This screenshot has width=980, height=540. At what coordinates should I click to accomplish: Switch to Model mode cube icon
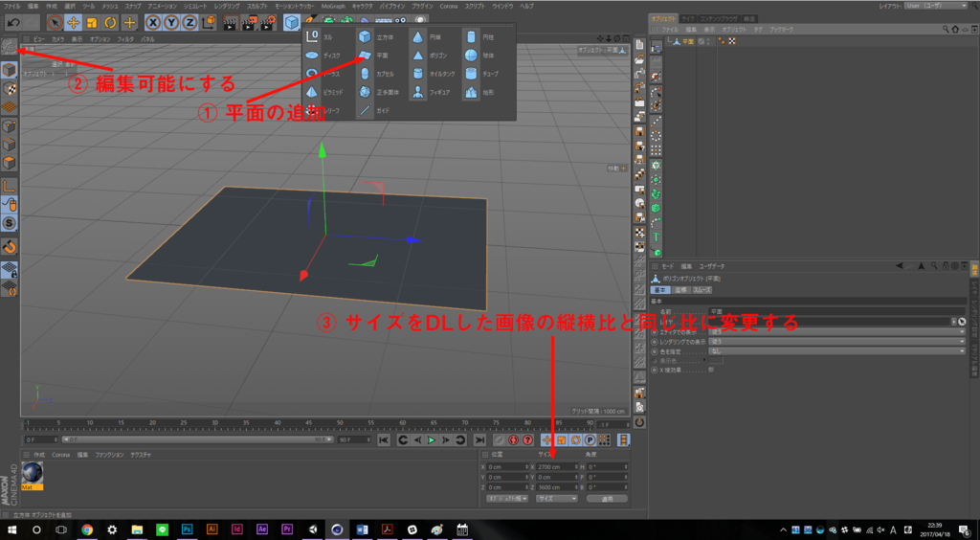click(x=10, y=69)
